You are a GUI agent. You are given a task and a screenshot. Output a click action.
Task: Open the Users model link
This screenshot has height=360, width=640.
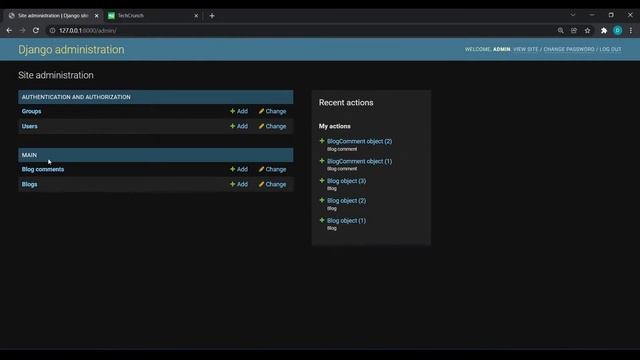[x=29, y=127]
